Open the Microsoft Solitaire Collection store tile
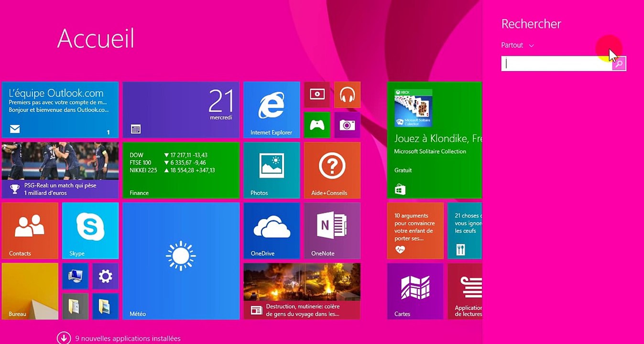Image resolution: width=644 pixels, height=344 pixels. pyautogui.click(x=435, y=140)
